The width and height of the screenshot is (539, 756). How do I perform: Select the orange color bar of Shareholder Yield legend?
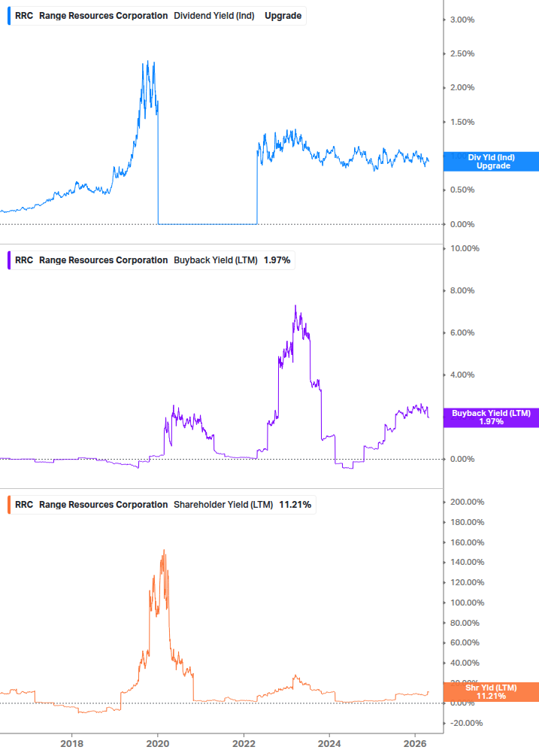(9, 505)
